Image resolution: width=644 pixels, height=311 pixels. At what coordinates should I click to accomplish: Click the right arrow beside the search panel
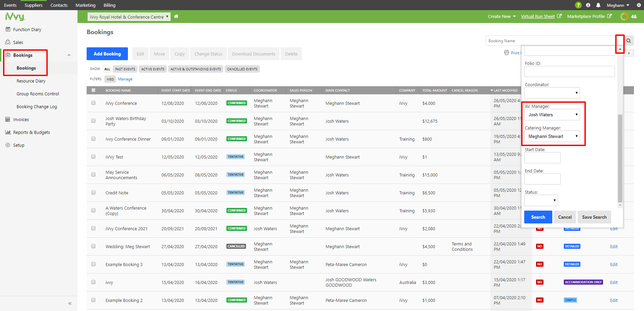point(629,53)
